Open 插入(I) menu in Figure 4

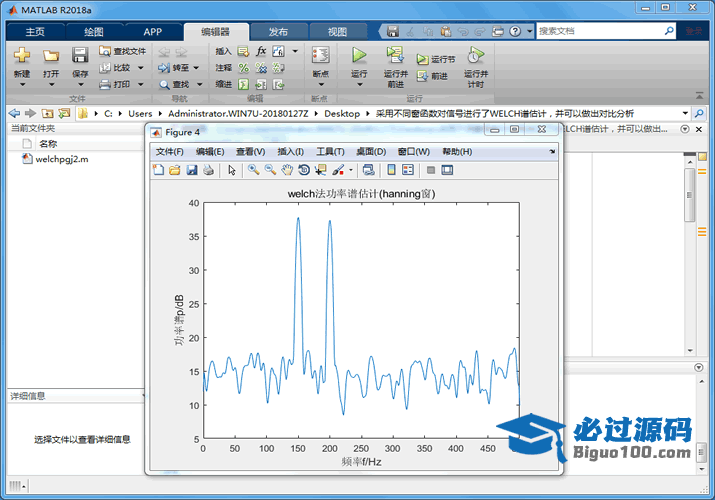click(x=291, y=152)
